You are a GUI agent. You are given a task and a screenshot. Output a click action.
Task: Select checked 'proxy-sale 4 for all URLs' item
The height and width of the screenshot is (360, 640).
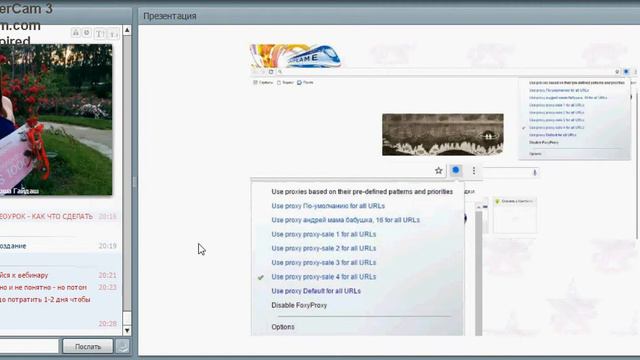[x=324, y=277]
